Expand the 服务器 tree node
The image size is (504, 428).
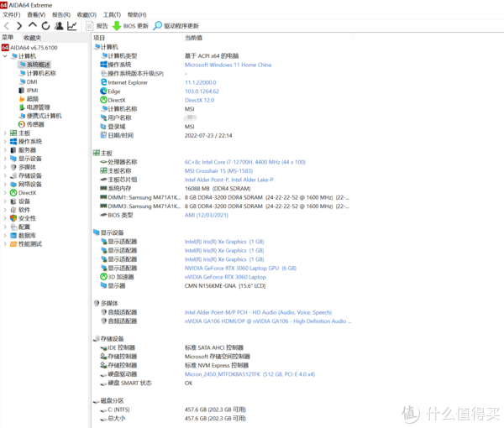[5, 150]
